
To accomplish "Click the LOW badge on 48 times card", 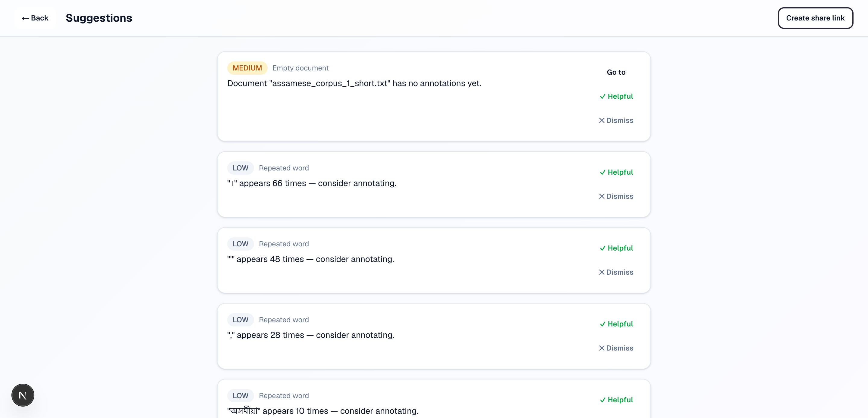I will [x=240, y=244].
